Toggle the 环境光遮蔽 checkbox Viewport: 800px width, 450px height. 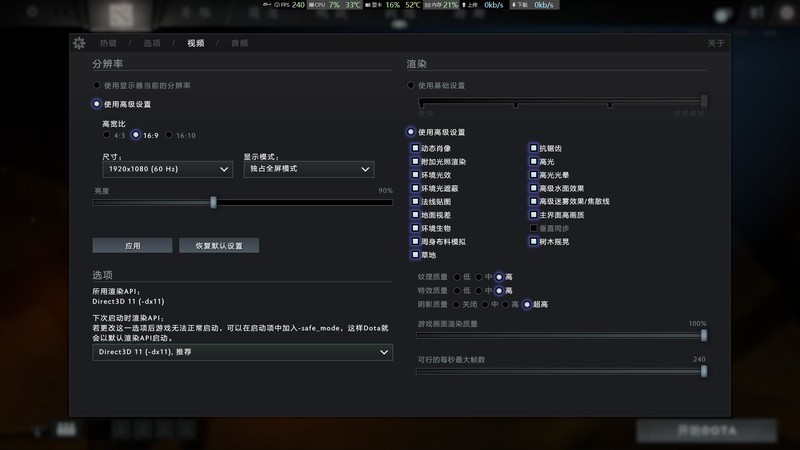tap(415, 188)
